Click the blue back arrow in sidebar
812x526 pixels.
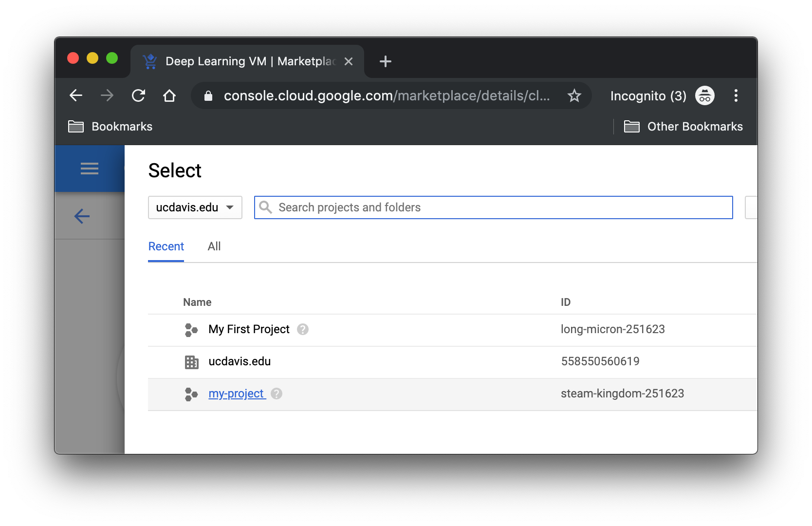(82, 216)
